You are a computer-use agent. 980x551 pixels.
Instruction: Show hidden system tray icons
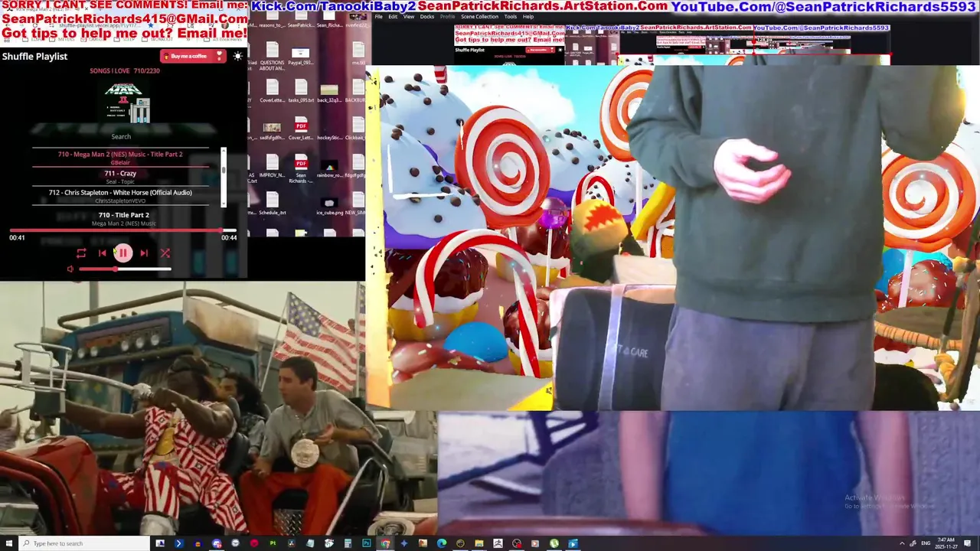tap(901, 543)
